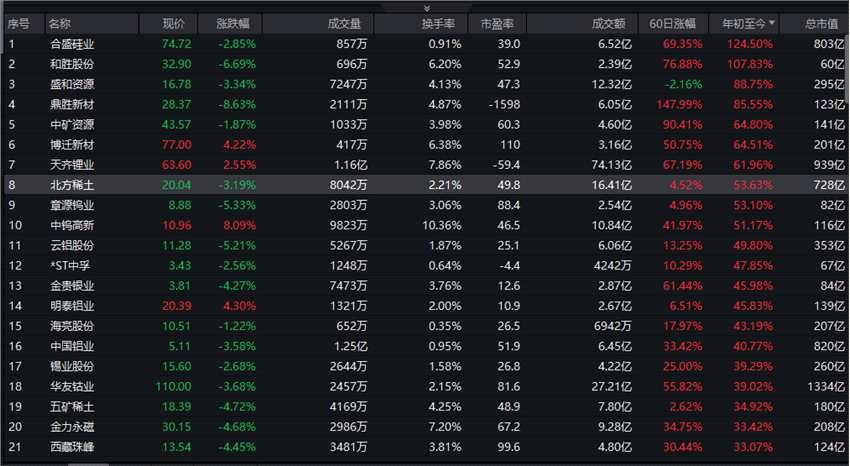Select stock row 金力永磁
850x466 pixels.
click(424, 426)
